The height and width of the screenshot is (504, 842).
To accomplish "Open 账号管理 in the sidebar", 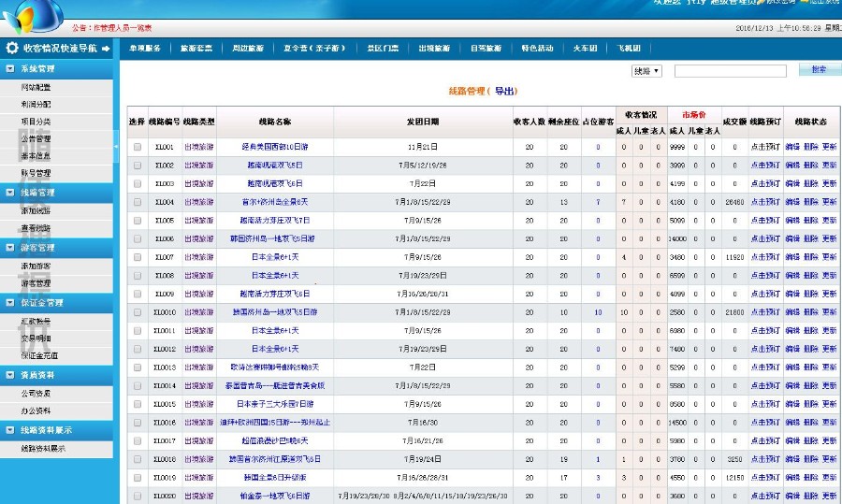I will (36, 173).
